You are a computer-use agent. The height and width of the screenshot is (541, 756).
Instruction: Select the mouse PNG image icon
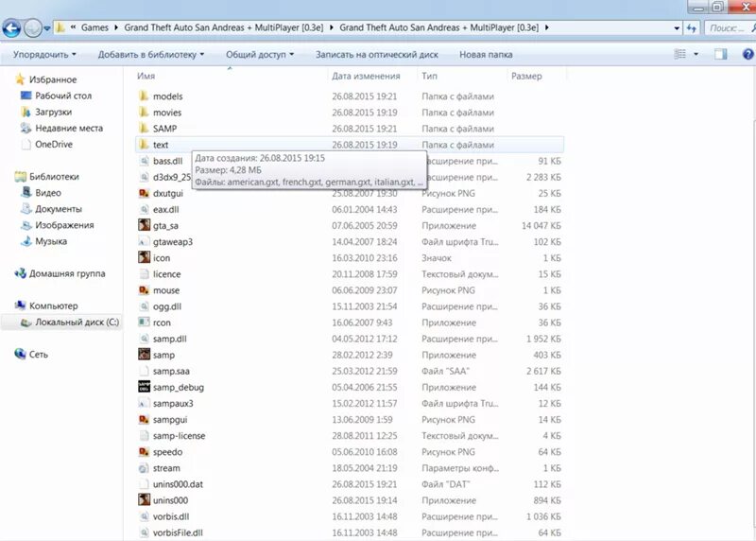coord(144,290)
